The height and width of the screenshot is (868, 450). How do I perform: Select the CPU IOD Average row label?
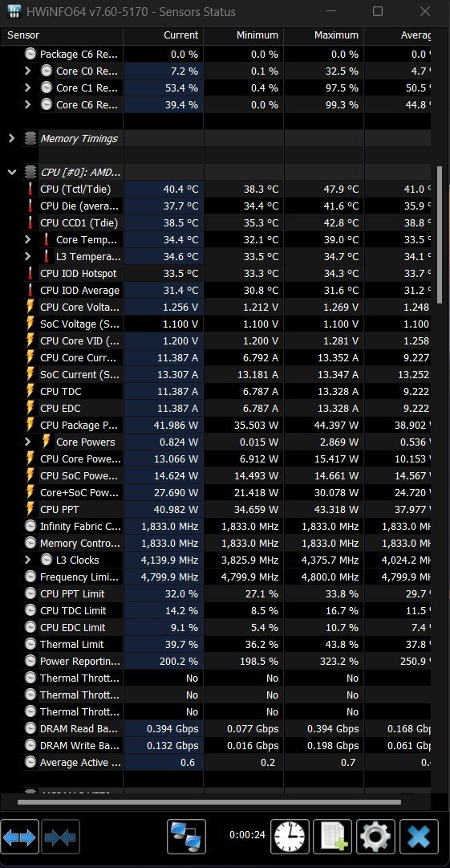point(79,290)
